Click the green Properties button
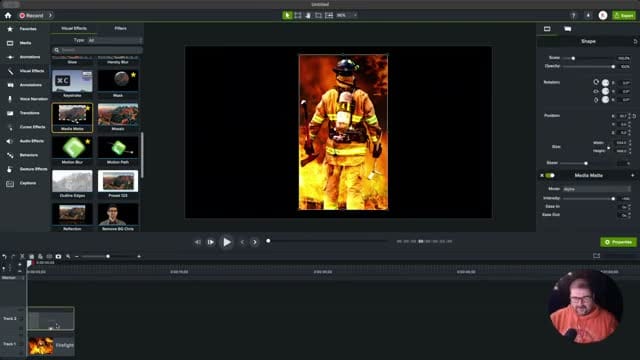The width and height of the screenshot is (640, 360). pyautogui.click(x=618, y=242)
